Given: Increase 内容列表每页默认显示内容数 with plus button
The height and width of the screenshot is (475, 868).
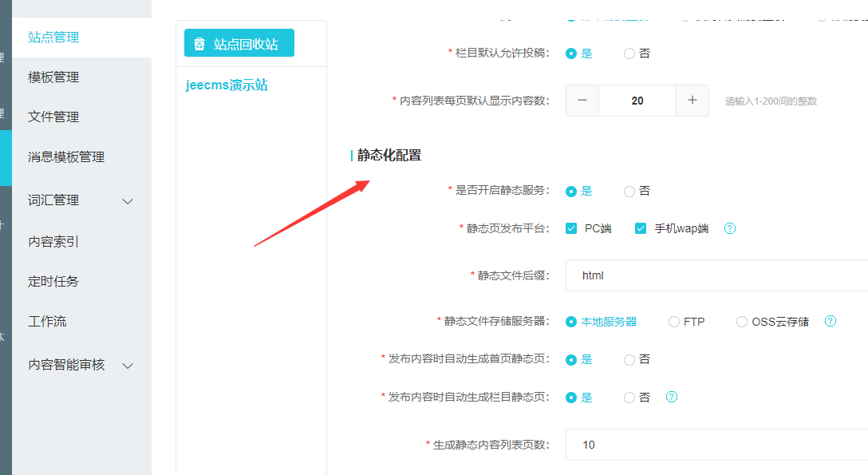Looking at the screenshot, I should [x=692, y=101].
